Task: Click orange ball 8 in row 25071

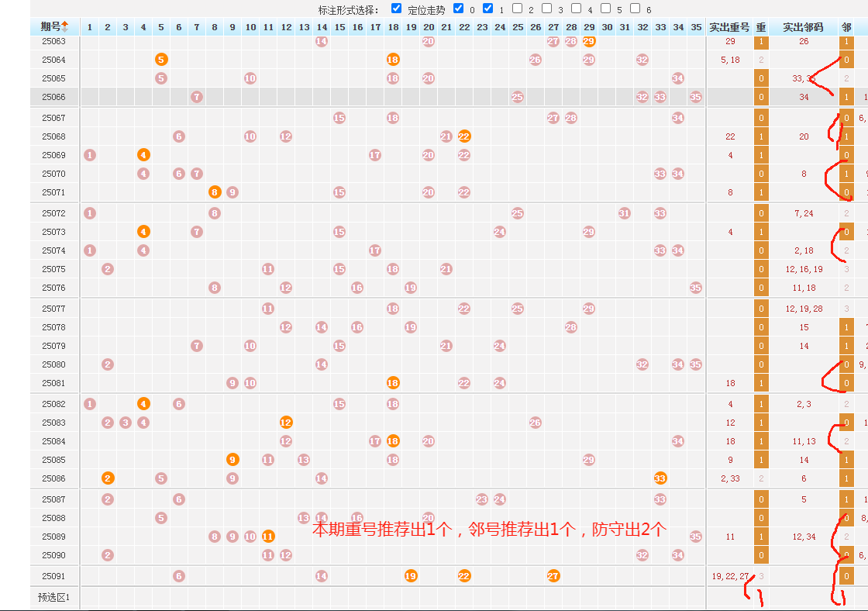Action: click(x=215, y=192)
